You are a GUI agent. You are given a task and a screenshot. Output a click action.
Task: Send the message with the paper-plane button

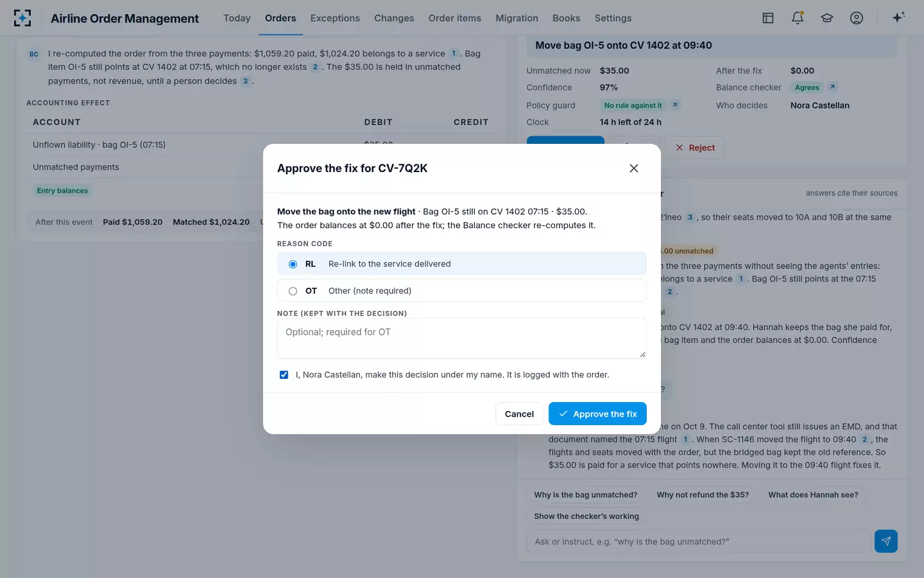coord(886,541)
